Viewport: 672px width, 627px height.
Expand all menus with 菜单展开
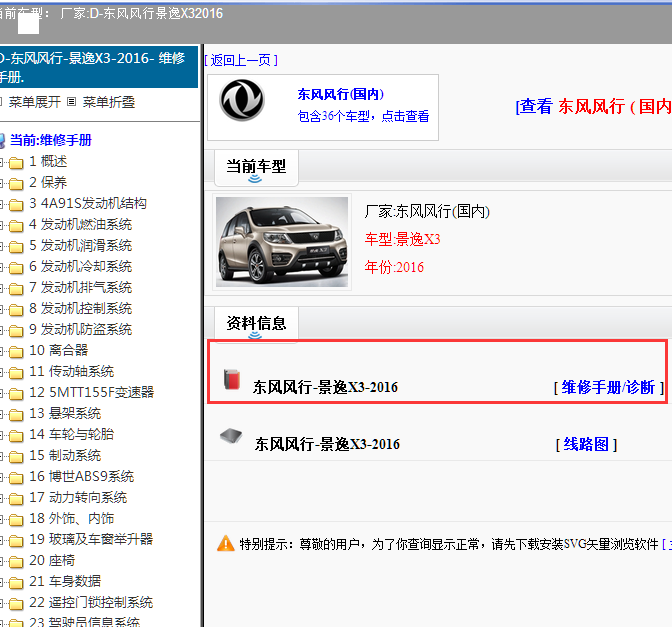pos(34,102)
